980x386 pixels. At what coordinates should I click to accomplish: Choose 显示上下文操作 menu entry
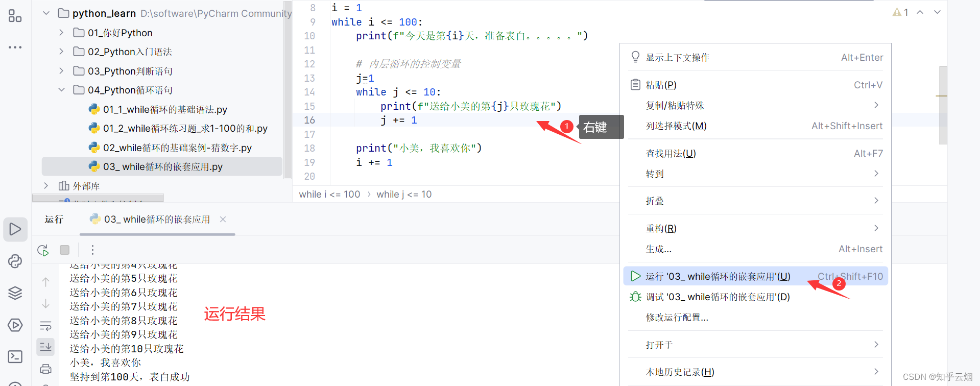(x=756, y=57)
